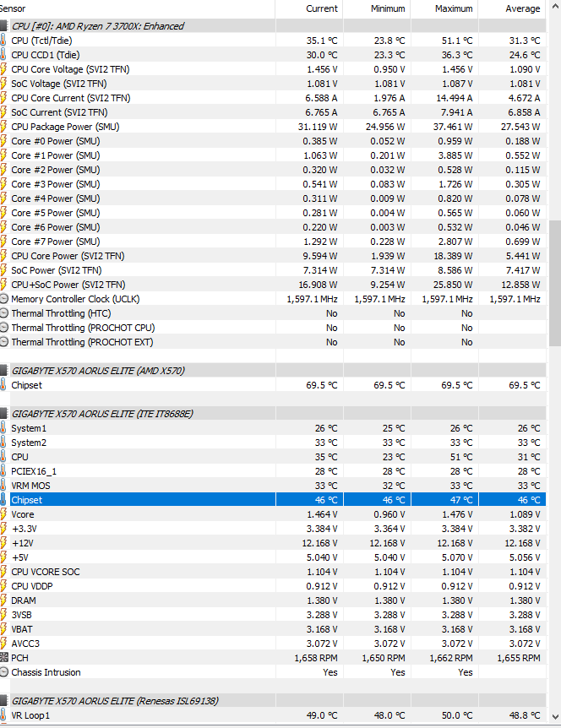This screenshot has width=561, height=728.
Task: Click chip icon of Renesas ISL69138 group header
Action: (x=3, y=701)
